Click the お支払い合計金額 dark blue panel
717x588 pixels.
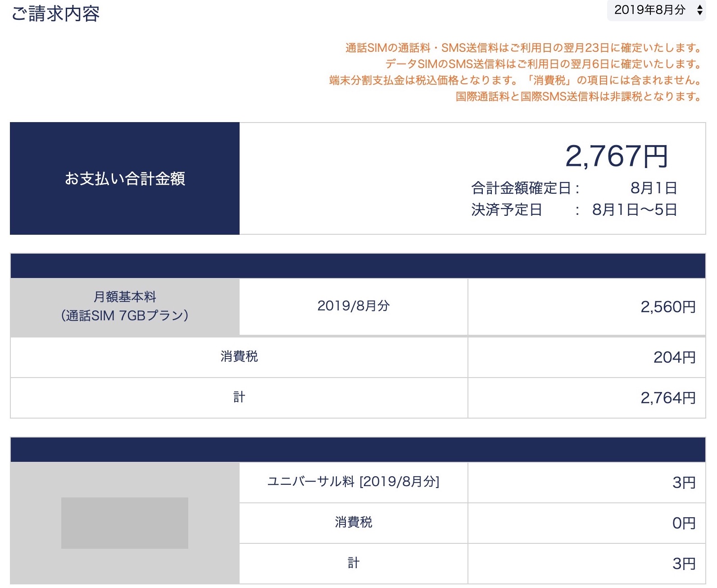(x=125, y=178)
